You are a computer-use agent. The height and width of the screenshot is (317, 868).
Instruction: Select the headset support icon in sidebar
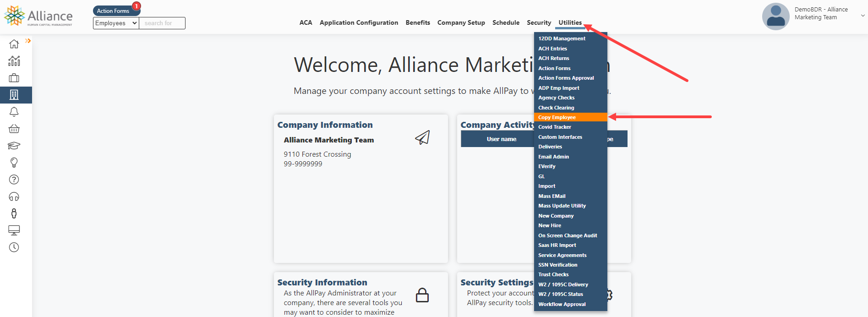(x=14, y=197)
